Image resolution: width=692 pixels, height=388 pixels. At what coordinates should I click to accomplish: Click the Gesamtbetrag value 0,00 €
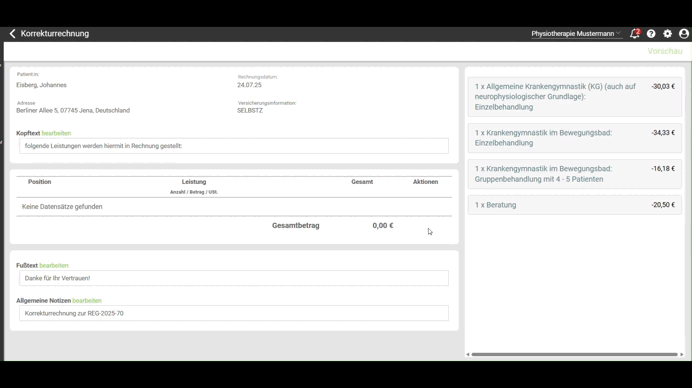pos(383,226)
